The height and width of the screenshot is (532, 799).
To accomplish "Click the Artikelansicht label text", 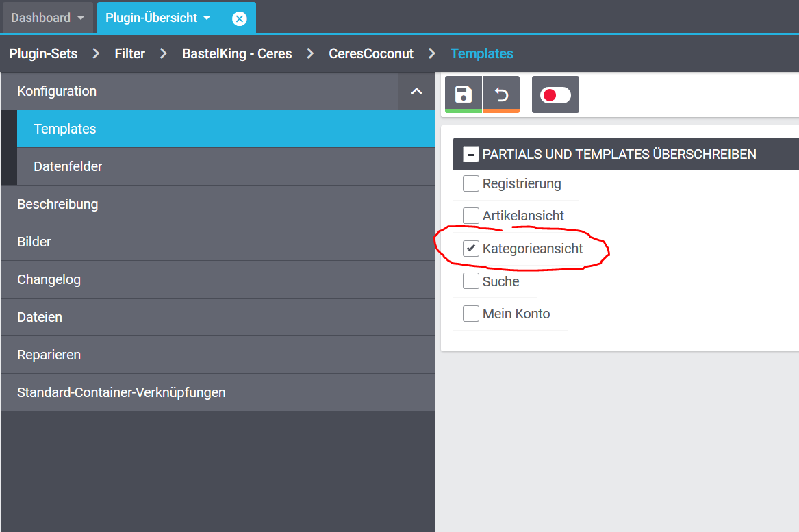I will click(x=523, y=216).
